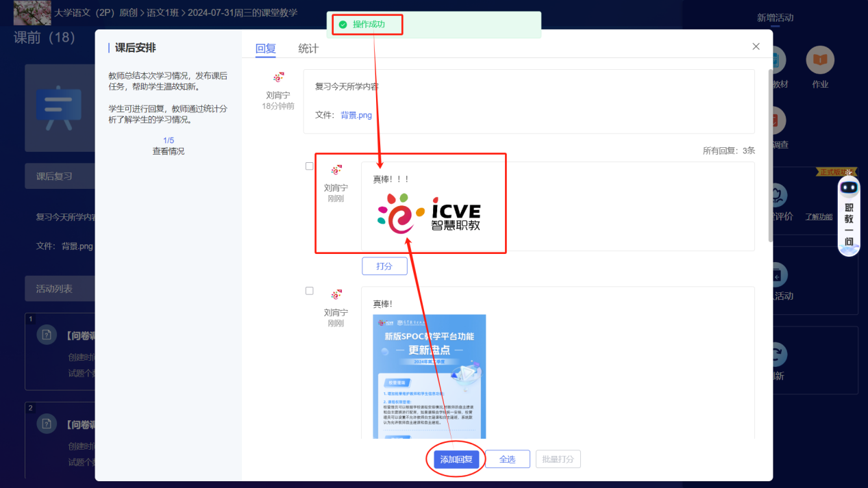Screen dimensions: 868x488
Task: Click the 职教一问 robot assistant icon
Action: coord(849,188)
